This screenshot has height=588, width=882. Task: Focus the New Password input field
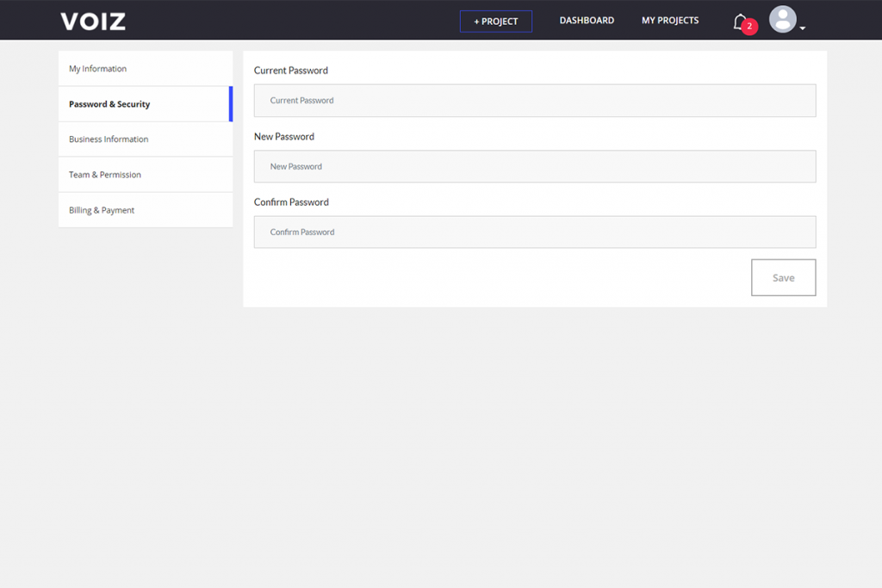(535, 166)
